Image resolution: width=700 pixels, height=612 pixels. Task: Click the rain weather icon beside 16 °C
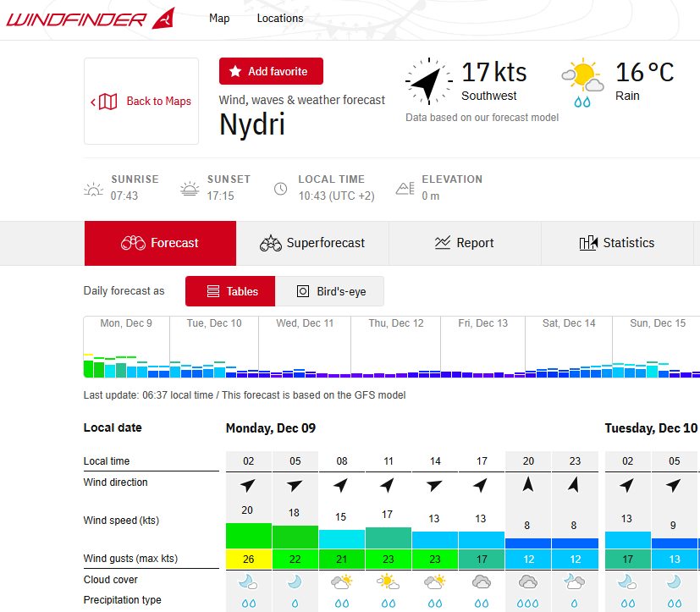click(582, 83)
